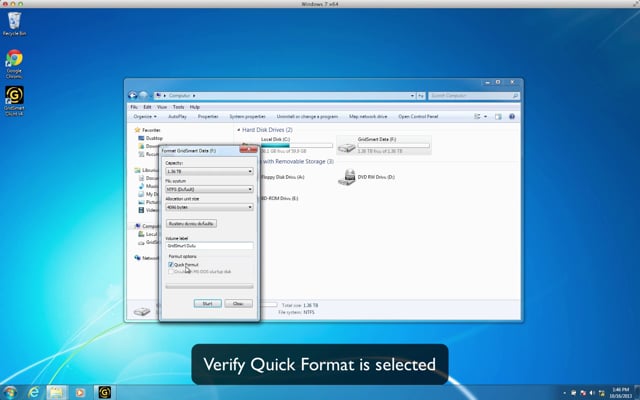Select the DVD RW Drive (D:) icon

(347, 177)
